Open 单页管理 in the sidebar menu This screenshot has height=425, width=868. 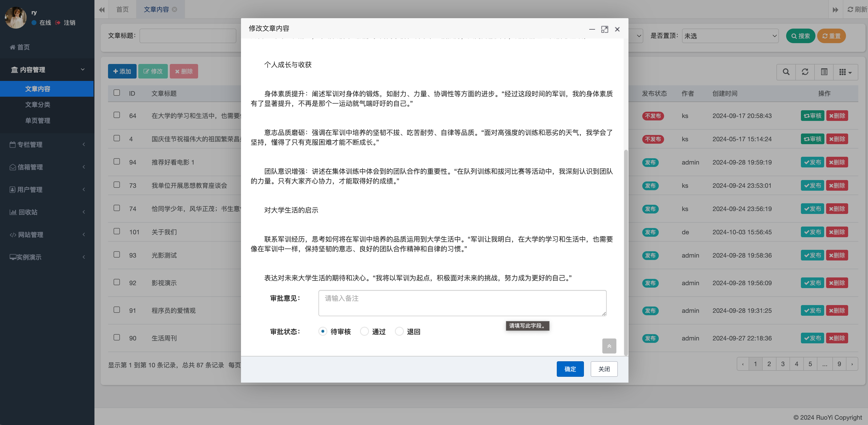[x=38, y=121]
